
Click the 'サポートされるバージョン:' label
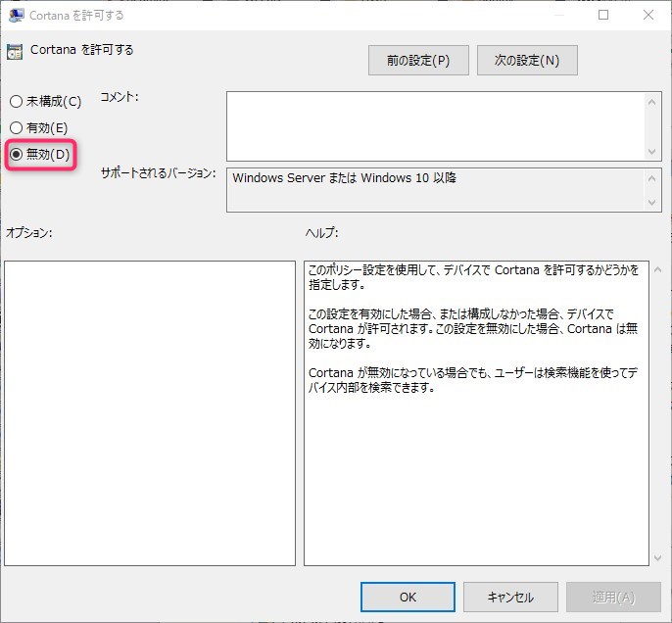pyautogui.click(x=158, y=173)
